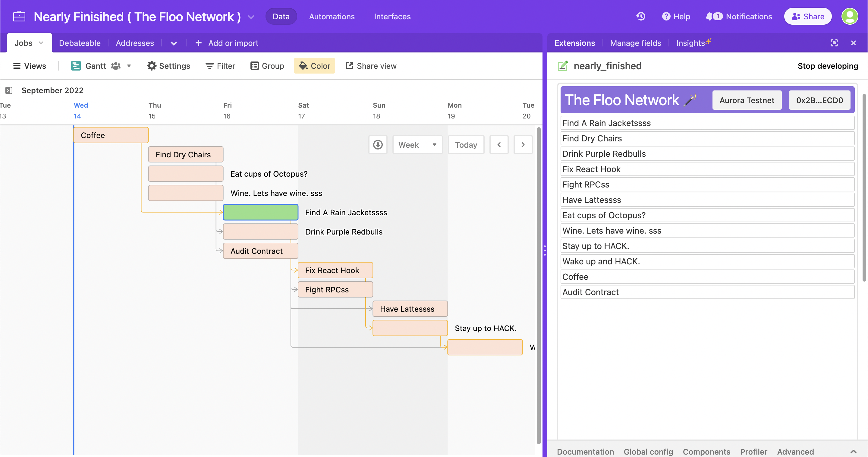Click the Today button

(466, 145)
